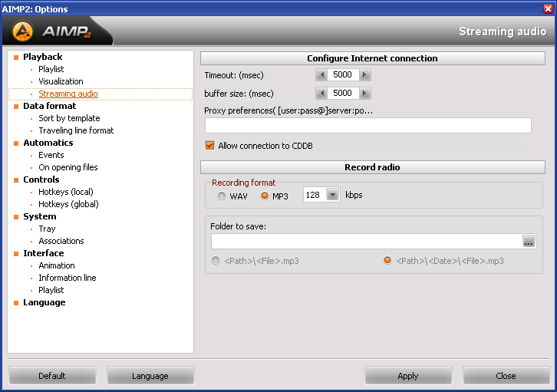Open On opening files settings
Screen dimensions: 557x392
click(68, 167)
